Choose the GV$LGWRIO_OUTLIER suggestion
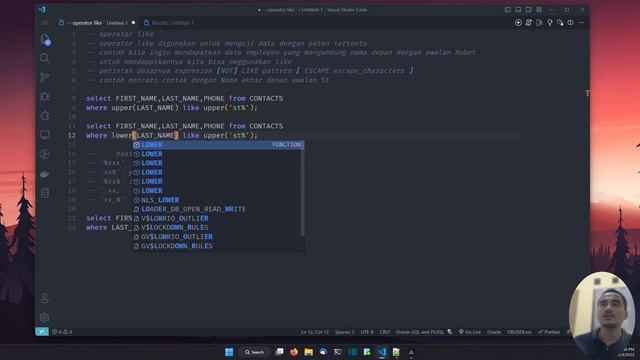The height and width of the screenshot is (360, 640). [218, 237]
